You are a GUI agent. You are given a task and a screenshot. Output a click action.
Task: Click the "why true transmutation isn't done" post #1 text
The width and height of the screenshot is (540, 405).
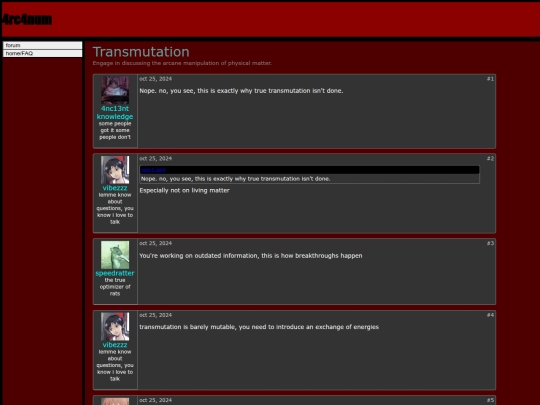click(241, 91)
